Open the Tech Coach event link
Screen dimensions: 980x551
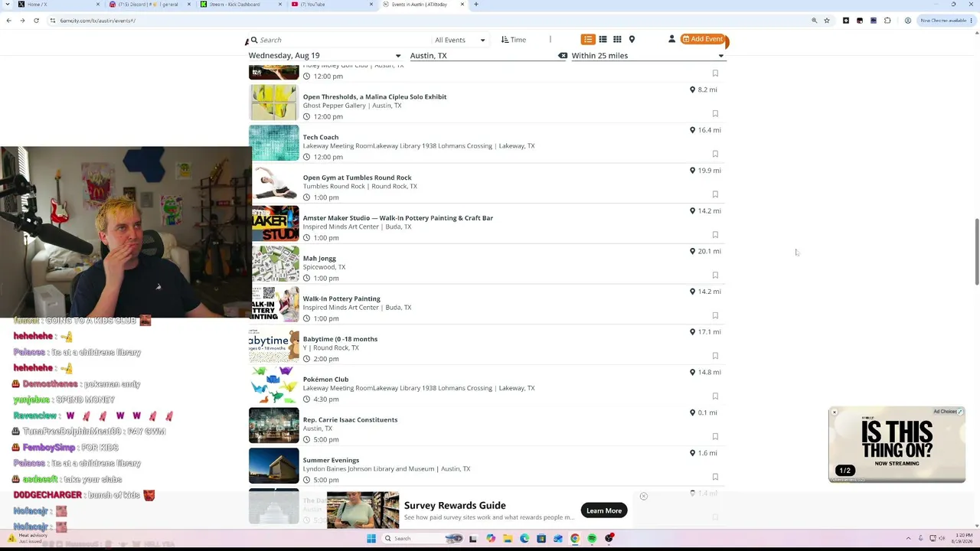tap(320, 138)
